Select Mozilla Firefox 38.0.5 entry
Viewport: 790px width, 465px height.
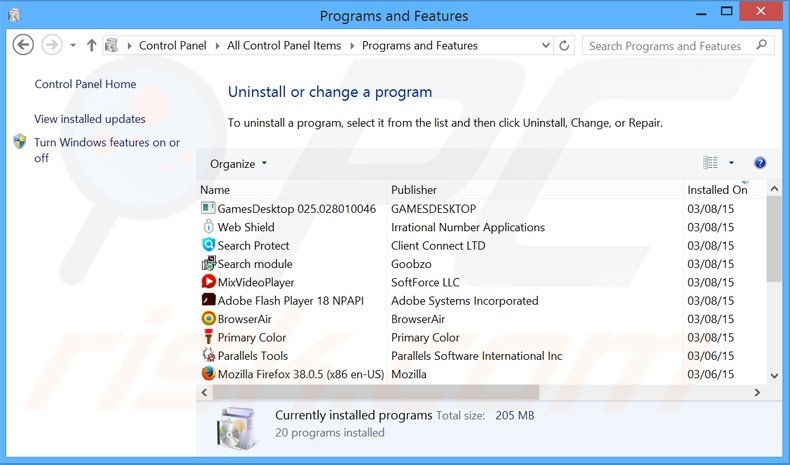(301, 374)
